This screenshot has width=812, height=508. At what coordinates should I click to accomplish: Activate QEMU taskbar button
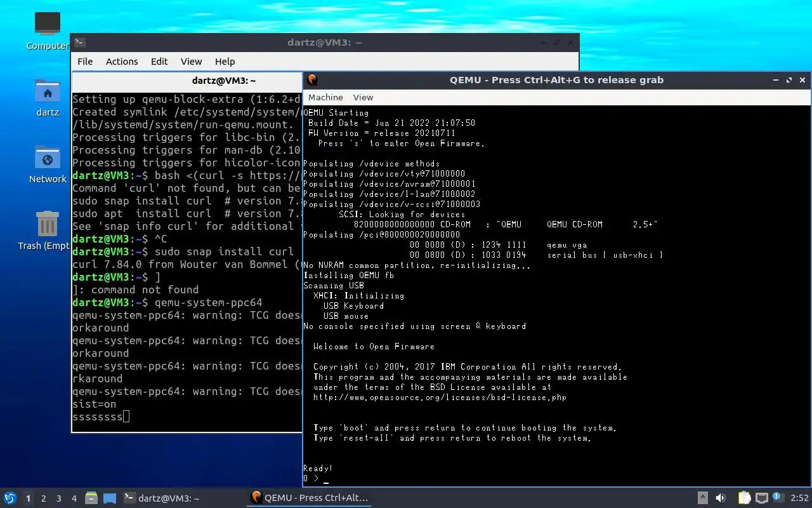coord(310,498)
